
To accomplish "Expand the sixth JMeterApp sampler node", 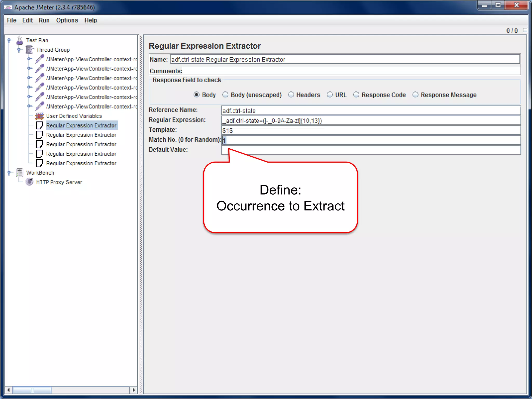I will (30, 106).
